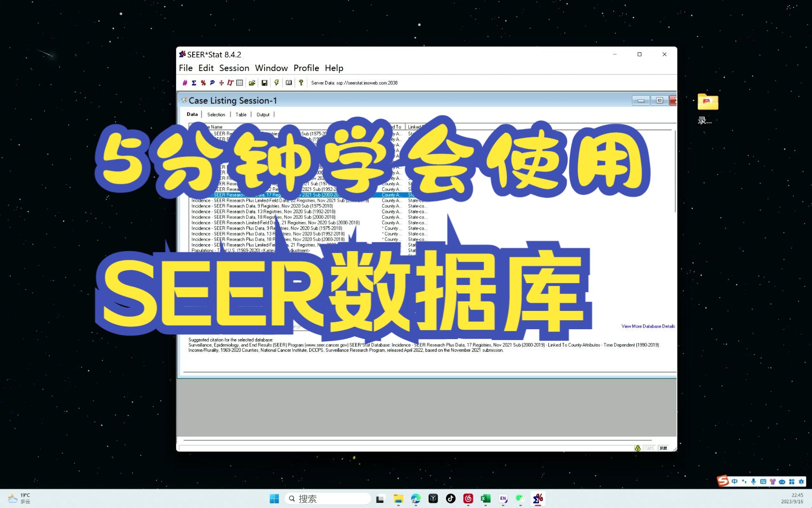This screenshot has height=508, width=812.
Task: Click the NUM indicator in status bar
Action: 664,448
